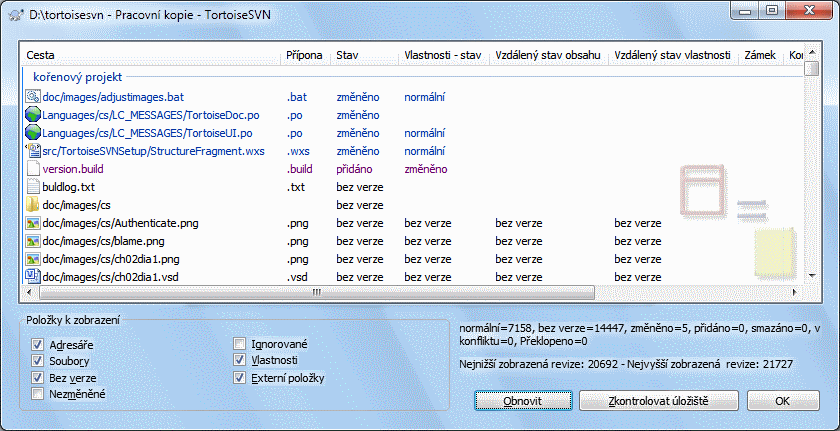The image size is (840, 431).
Task: Click the přidáno status of version.build
Action: pos(354,169)
